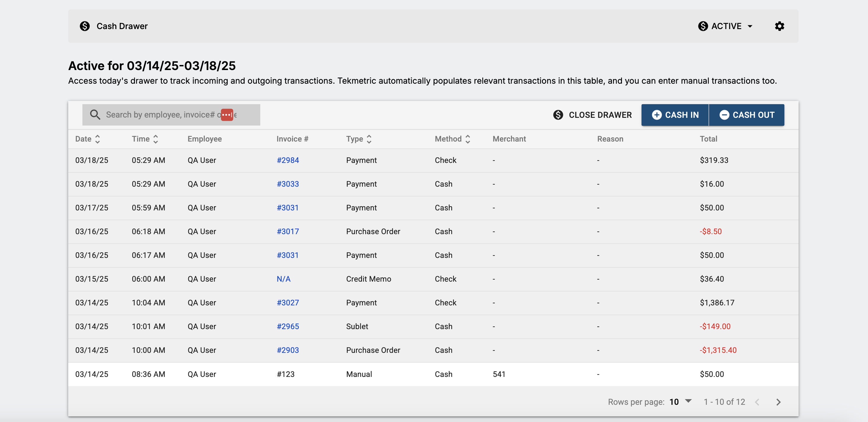Click the CASH IN button
This screenshot has height=422, width=868.
pyautogui.click(x=675, y=115)
